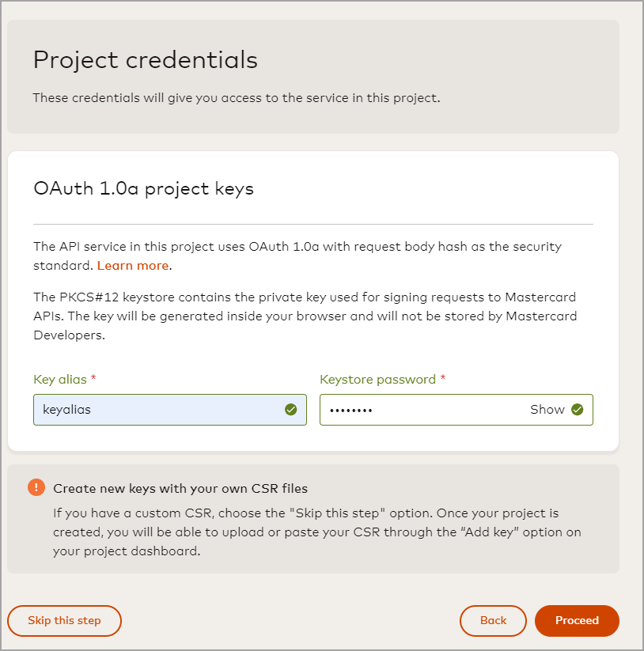Click the Create new keys CSR heading

180,488
